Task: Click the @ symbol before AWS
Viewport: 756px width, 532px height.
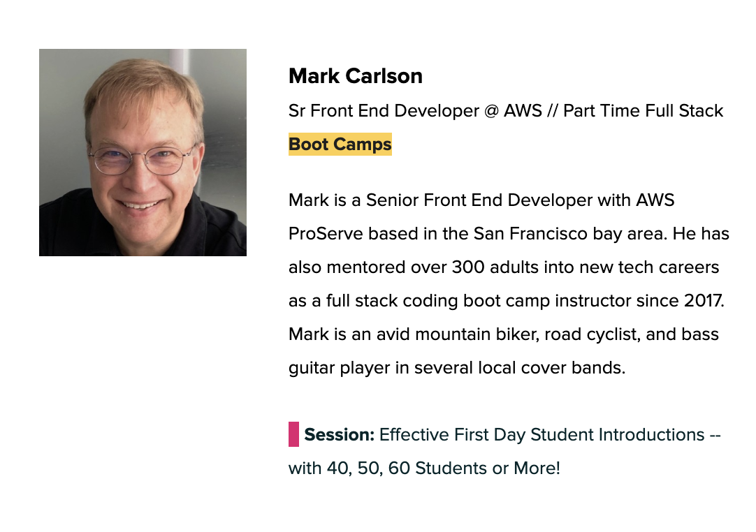Action: 490,111
